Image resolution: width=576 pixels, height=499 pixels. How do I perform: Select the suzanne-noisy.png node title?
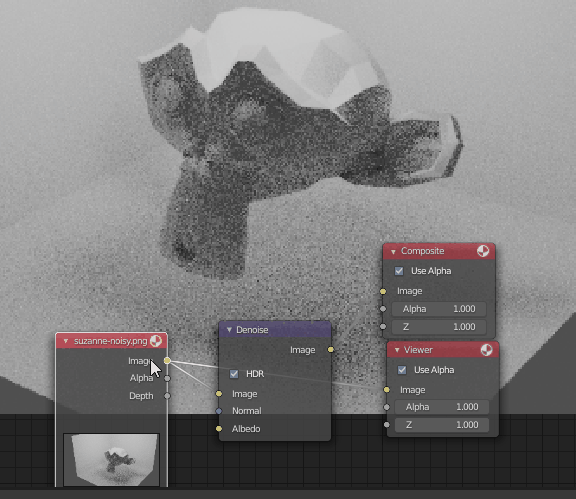coord(111,341)
